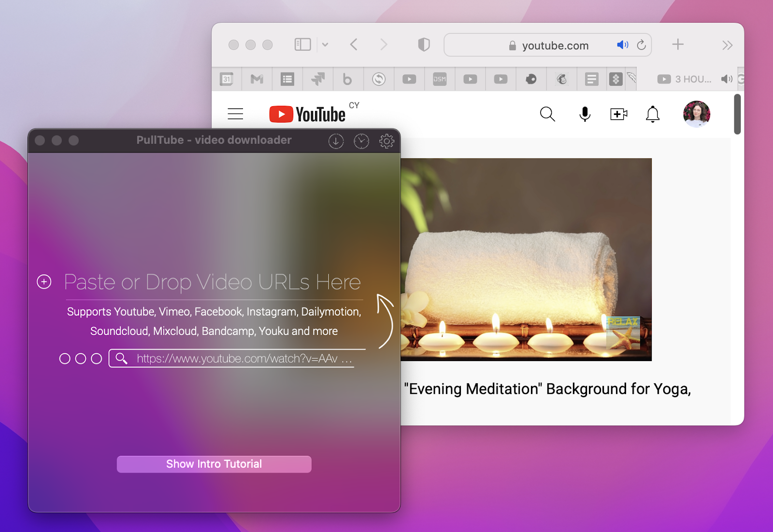Click Safari address bar youtube.com

pyautogui.click(x=548, y=45)
